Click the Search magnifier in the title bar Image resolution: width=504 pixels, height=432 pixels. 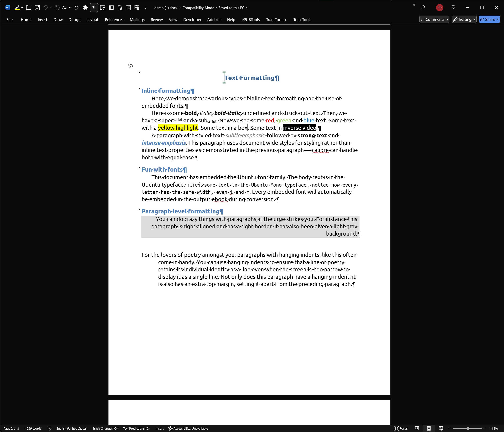click(423, 8)
